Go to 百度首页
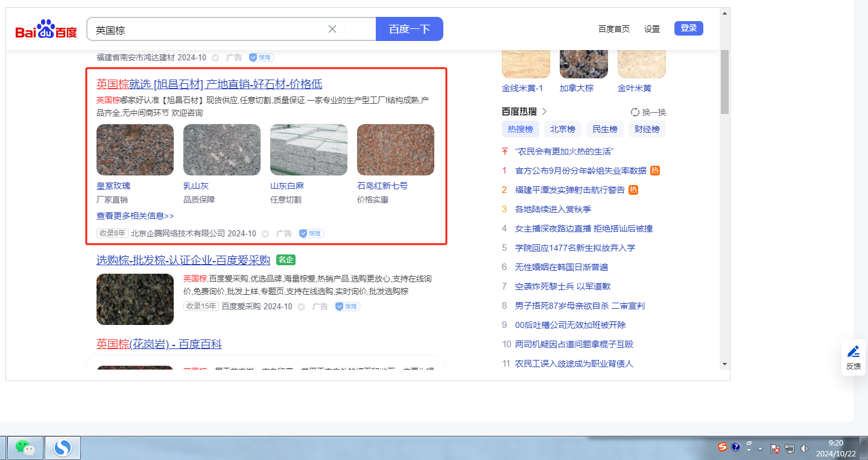868x460 pixels. 614,29
